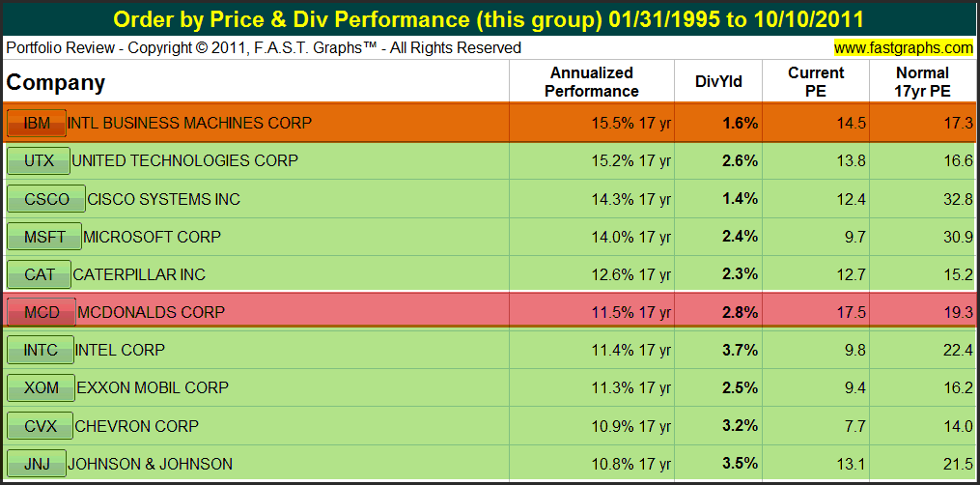The image size is (980, 485).
Task: Click CAT's 2.3% dividend yield
Action: (740, 274)
